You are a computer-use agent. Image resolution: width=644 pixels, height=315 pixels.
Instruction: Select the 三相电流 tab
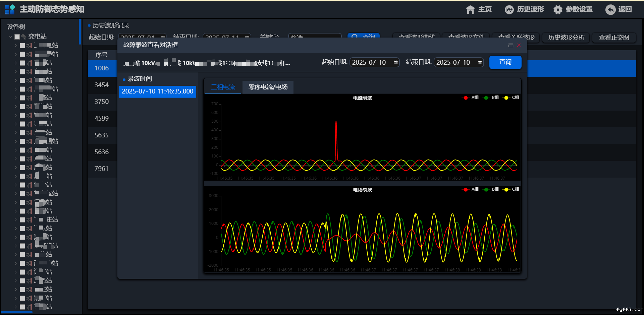tap(223, 87)
